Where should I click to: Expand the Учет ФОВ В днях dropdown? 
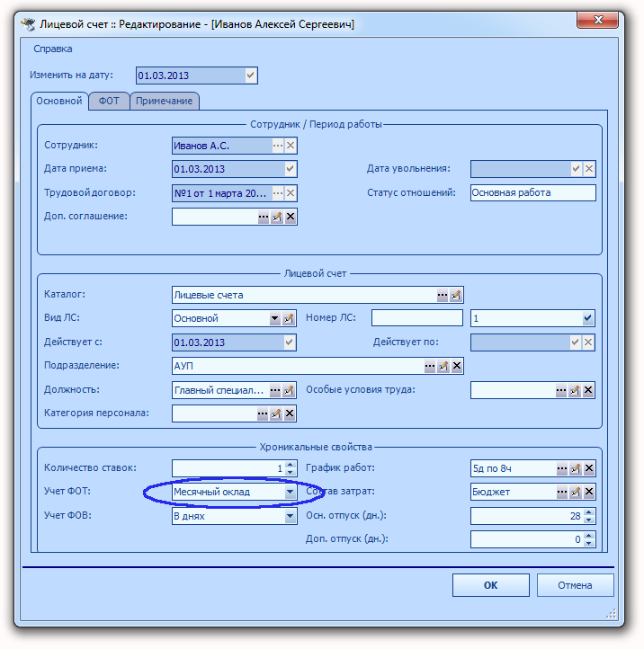290,516
